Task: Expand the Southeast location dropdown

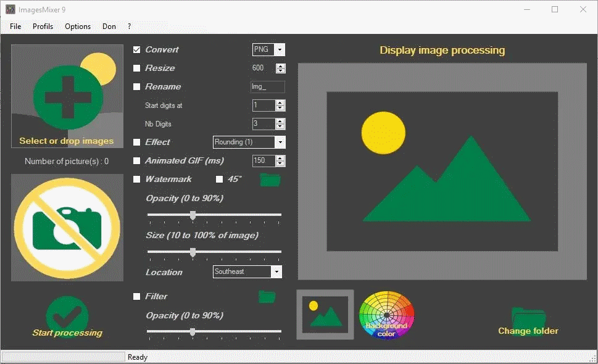Action: tap(276, 271)
